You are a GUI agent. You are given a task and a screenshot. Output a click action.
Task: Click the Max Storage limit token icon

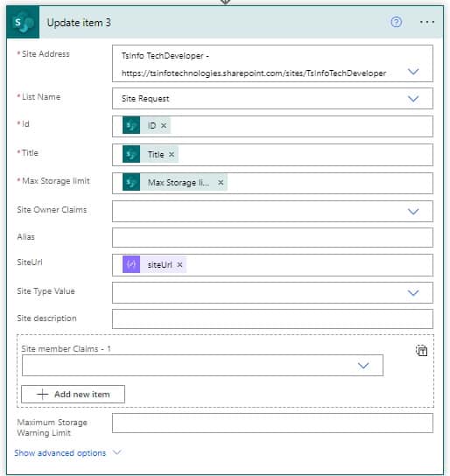coord(131,182)
